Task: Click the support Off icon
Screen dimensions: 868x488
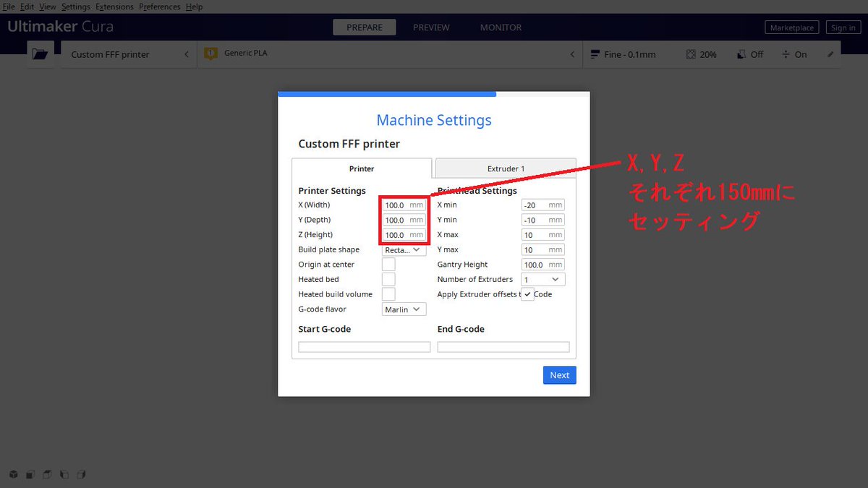Action: point(741,54)
